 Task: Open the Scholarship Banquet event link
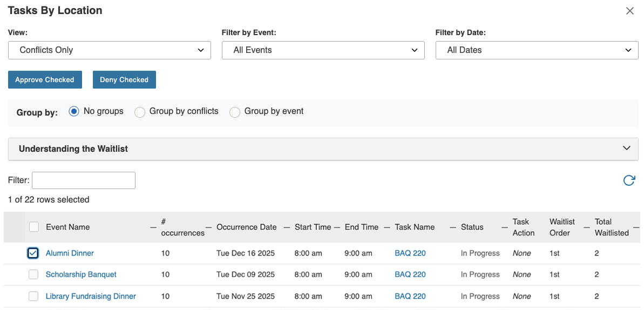click(82, 275)
